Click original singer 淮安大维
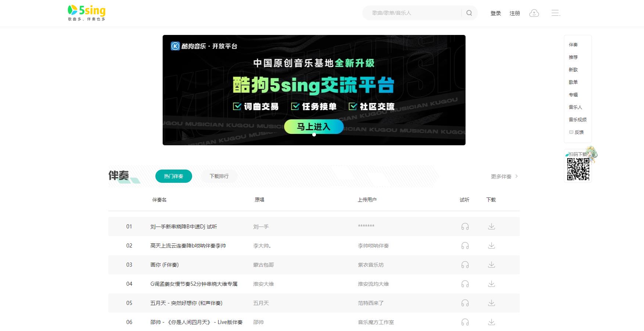Screen dimensions: 644x331 [263, 284]
